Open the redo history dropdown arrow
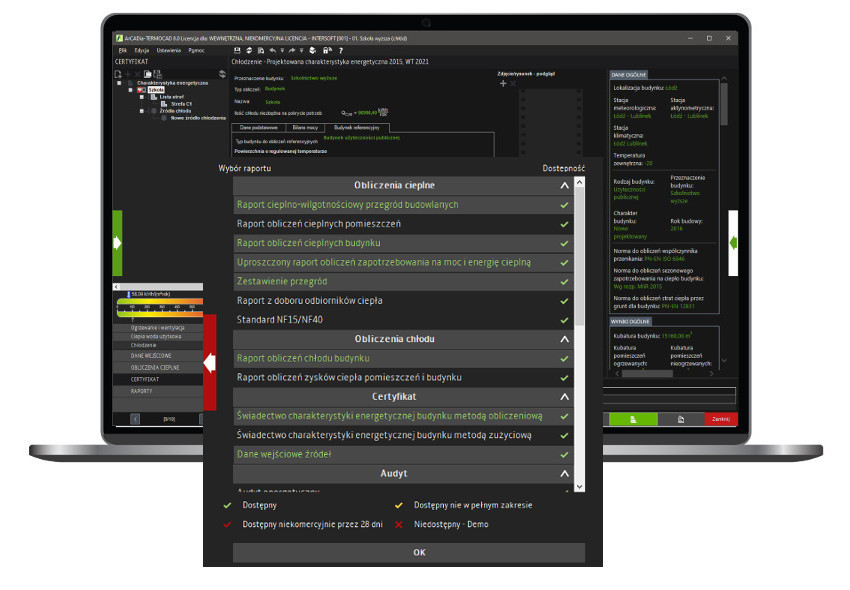The height and width of the screenshot is (590, 850). pyautogui.click(x=301, y=50)
